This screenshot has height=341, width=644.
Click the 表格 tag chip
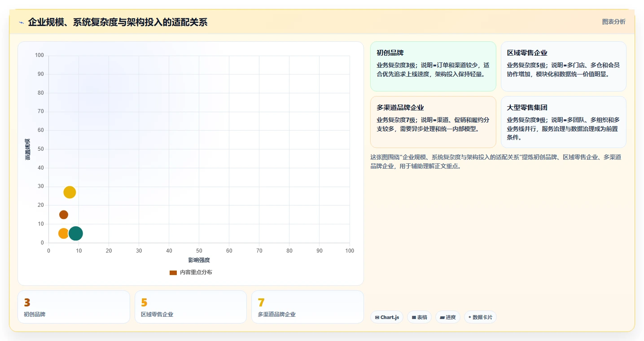click(x=419, y=317)
